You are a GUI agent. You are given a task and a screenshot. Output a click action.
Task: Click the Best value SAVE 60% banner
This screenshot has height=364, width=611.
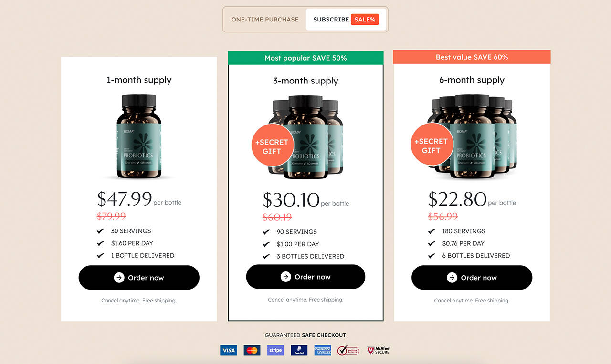[x=472, y=57]
